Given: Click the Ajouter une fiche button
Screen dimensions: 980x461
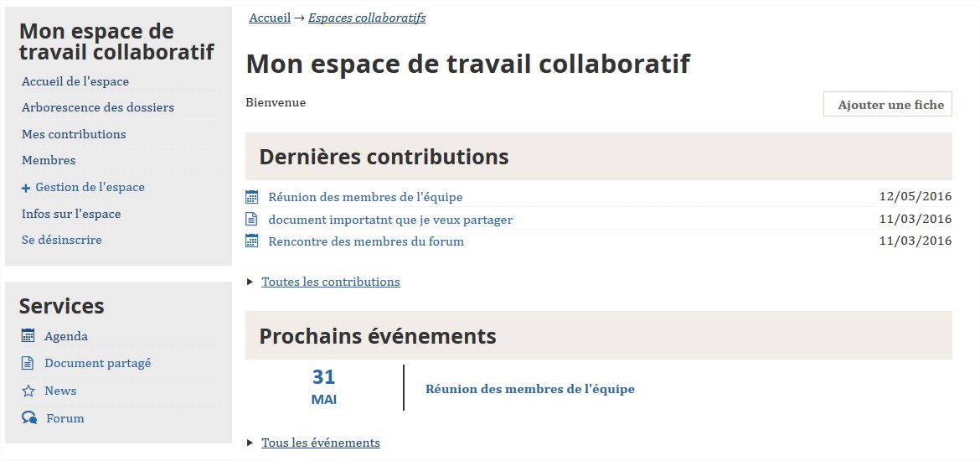Looking at the screenshot, I should pos(888,105).
